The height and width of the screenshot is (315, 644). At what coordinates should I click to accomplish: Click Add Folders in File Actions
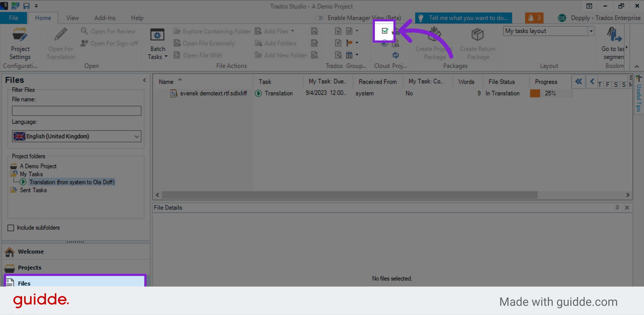click(x=276, y=43)
